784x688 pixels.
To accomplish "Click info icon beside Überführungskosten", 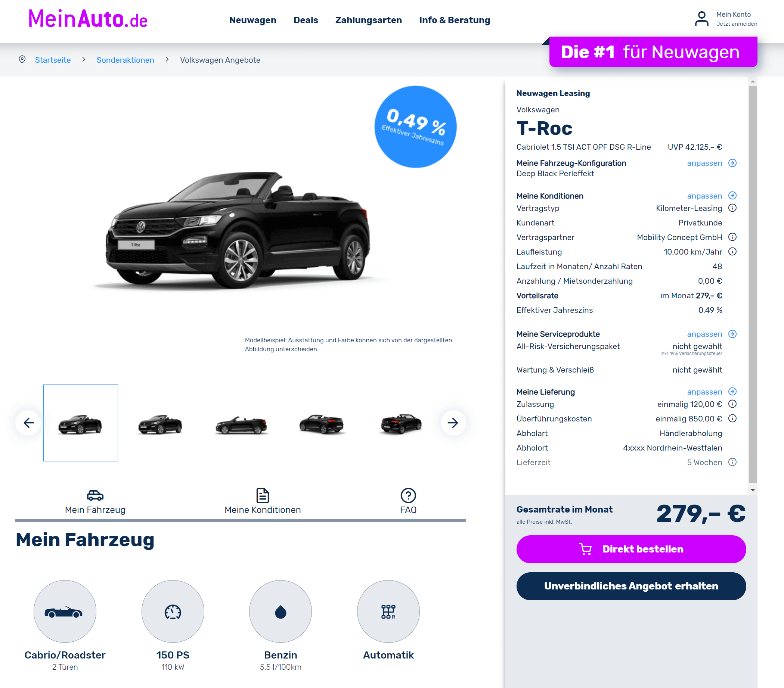I will point(732,418).
